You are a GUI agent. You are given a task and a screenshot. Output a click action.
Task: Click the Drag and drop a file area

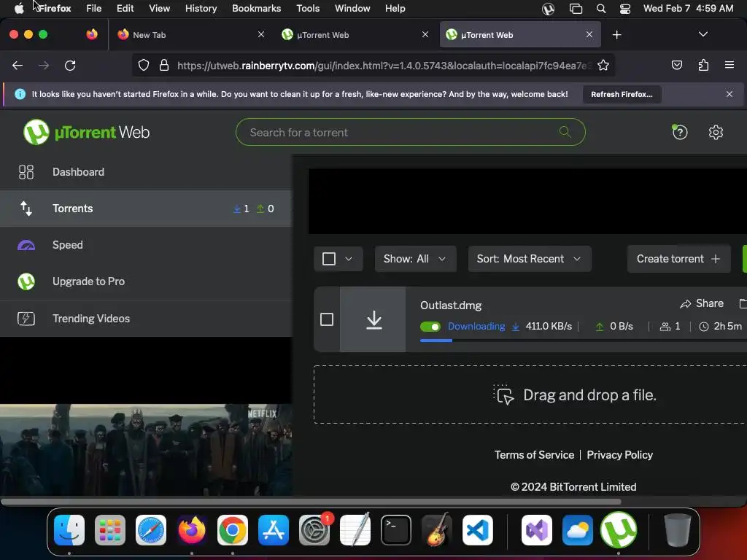click(530, 394)
